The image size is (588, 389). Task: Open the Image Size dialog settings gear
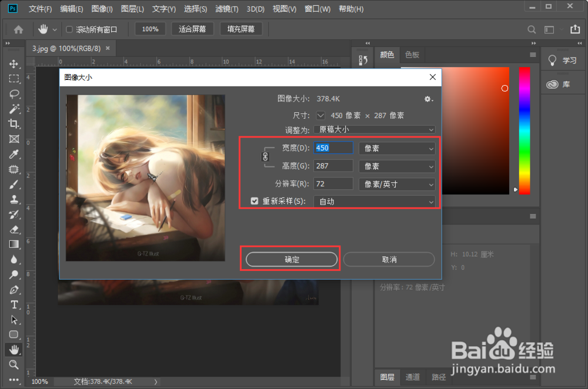coord(428,99)
